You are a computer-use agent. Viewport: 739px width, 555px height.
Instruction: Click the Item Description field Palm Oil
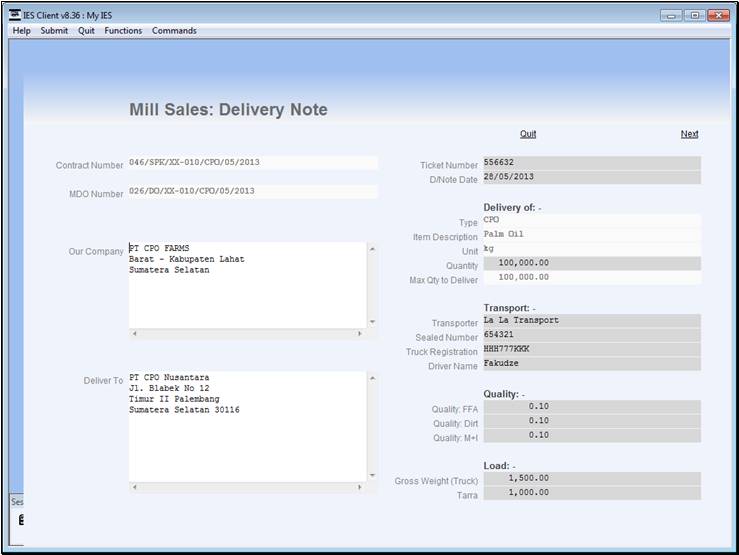click(x=592, y=235)
